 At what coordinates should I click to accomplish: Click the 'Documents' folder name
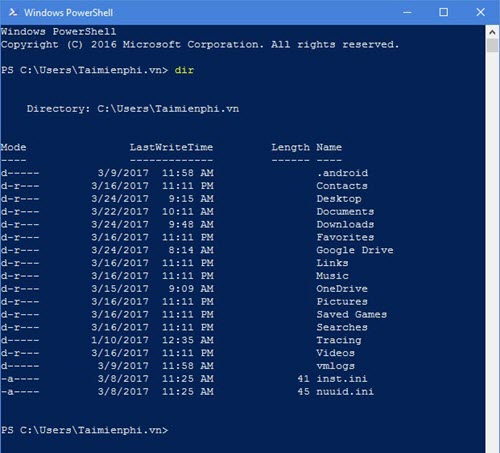coord(345,212)
